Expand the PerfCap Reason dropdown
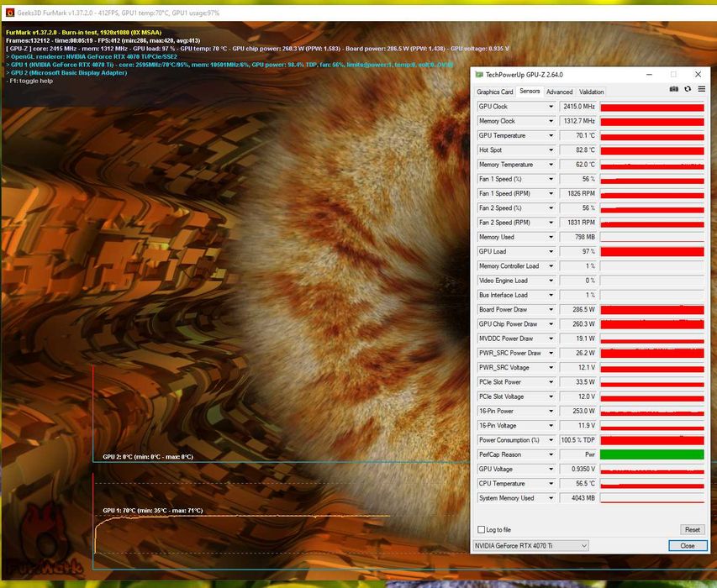Viewport: 717px width, 588px height. [x=551, y=454]
